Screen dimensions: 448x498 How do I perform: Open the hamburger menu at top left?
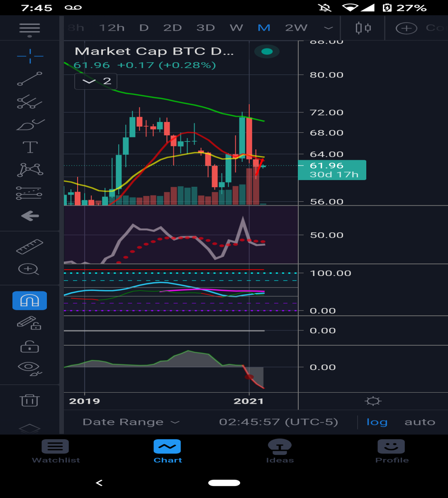click(x=29, y=29)
